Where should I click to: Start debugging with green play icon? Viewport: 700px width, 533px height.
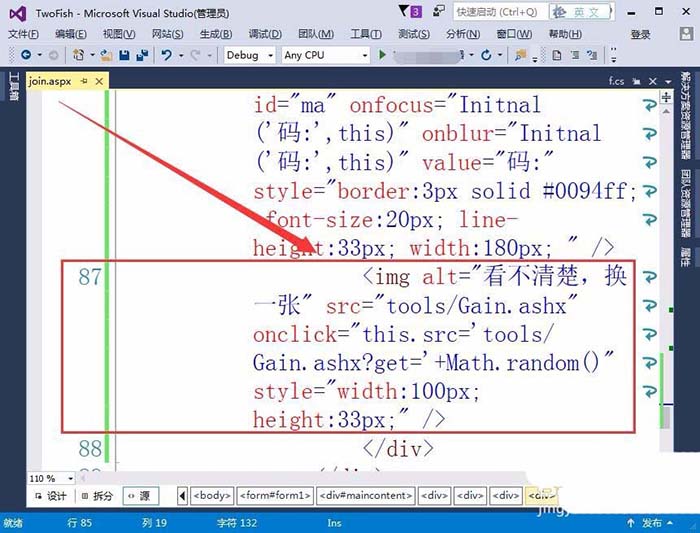coord(382,55)
